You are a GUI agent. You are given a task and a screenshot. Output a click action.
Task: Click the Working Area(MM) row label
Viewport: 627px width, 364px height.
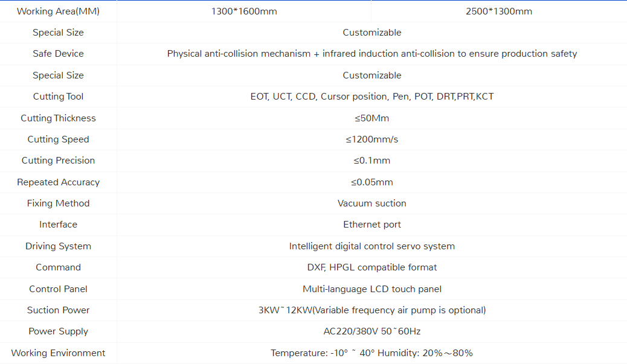(58, 11)
